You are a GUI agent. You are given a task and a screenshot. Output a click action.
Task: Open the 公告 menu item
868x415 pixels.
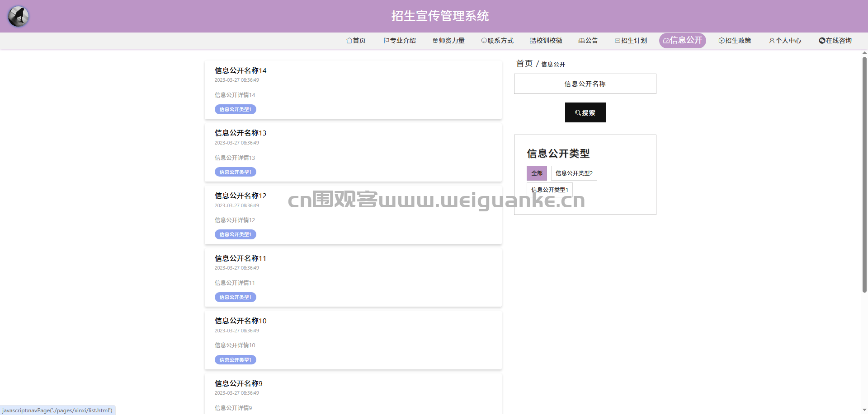tap(588, 41)
